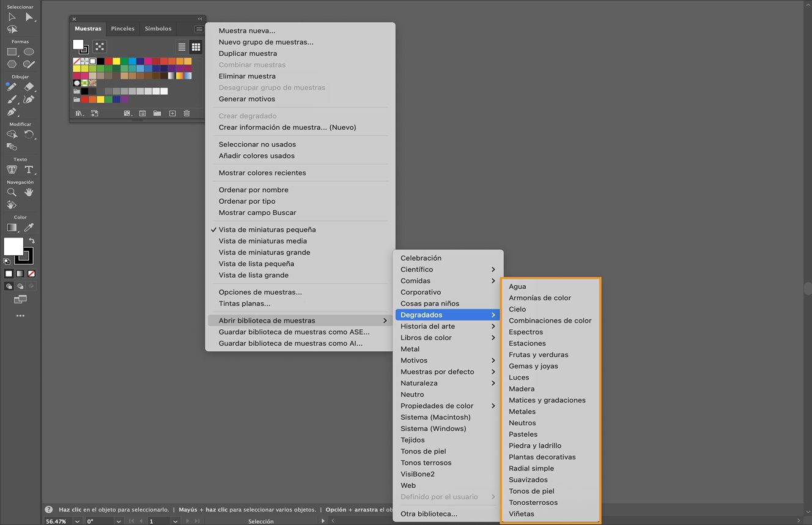Select the Paintbrush tool
The height and width of the screenshot is (525, 812).
[x=12, y=99]
